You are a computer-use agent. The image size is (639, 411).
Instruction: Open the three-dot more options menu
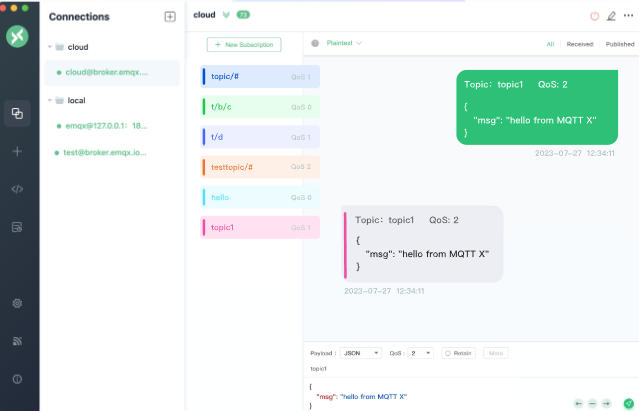[x=628, y=16]
